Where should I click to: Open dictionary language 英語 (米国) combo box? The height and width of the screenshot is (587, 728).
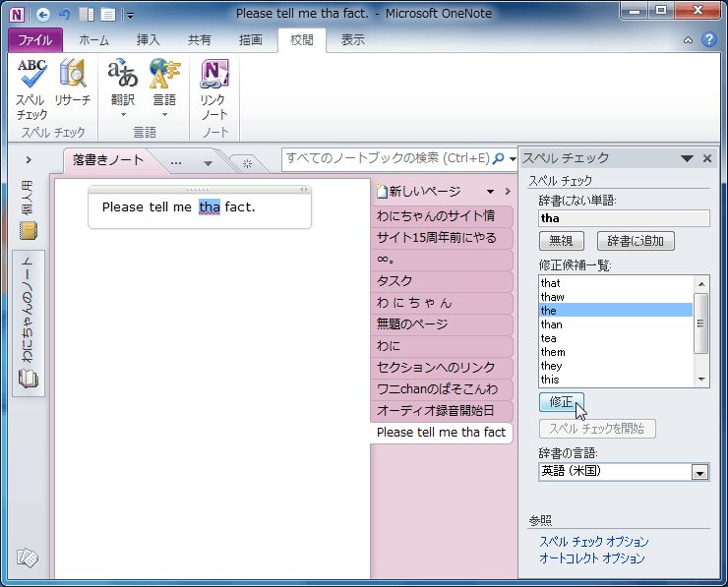624,471
